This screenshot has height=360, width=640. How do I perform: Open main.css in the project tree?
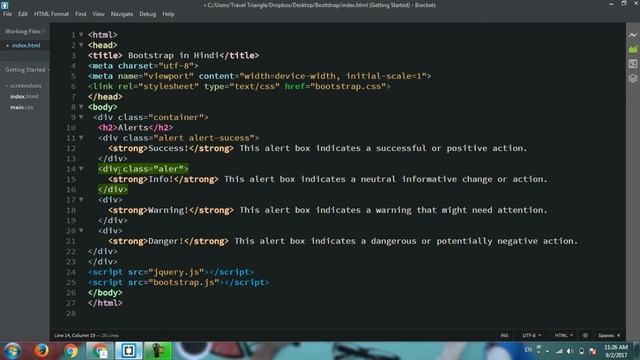point(22,107)
